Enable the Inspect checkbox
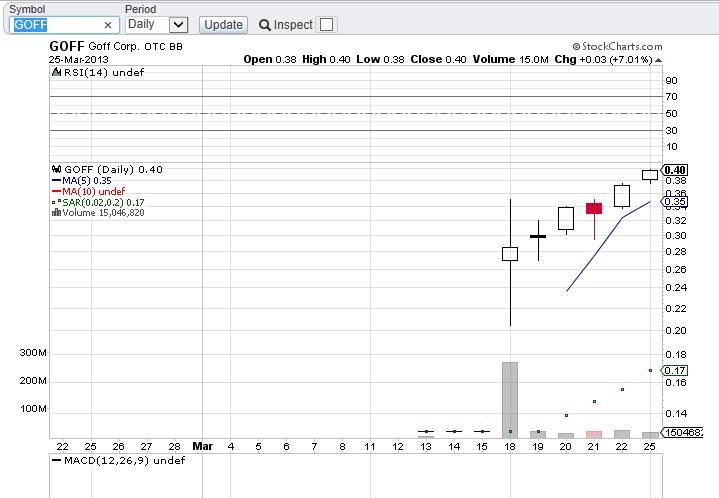The height and width of the screenshot is (498, 719). [326, 25]
